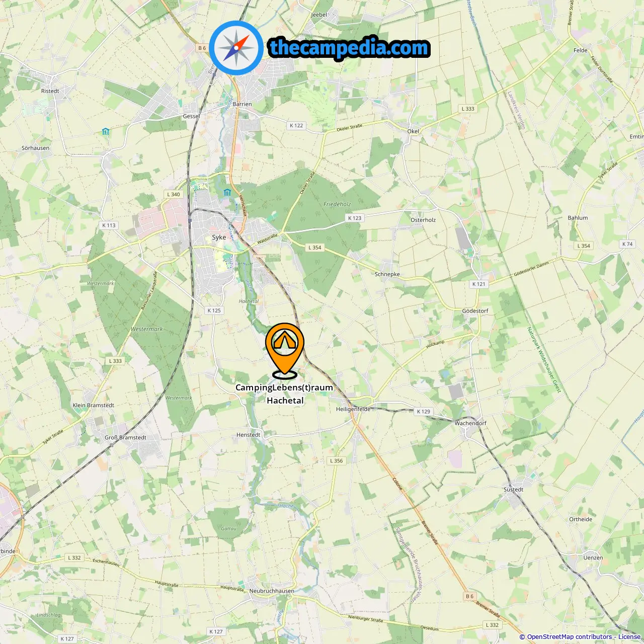Open the License link

coord(629,637)
